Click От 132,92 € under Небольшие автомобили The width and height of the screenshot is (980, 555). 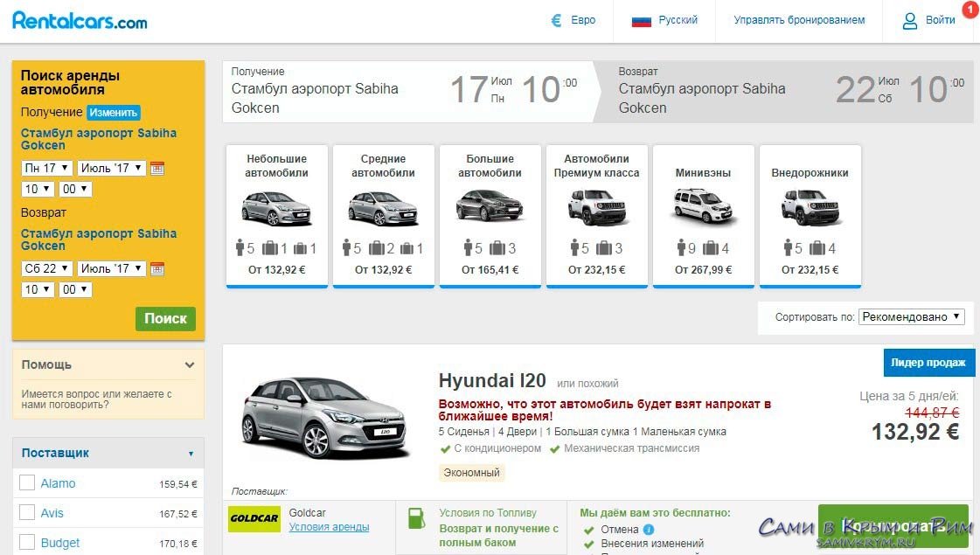point(276,270)
